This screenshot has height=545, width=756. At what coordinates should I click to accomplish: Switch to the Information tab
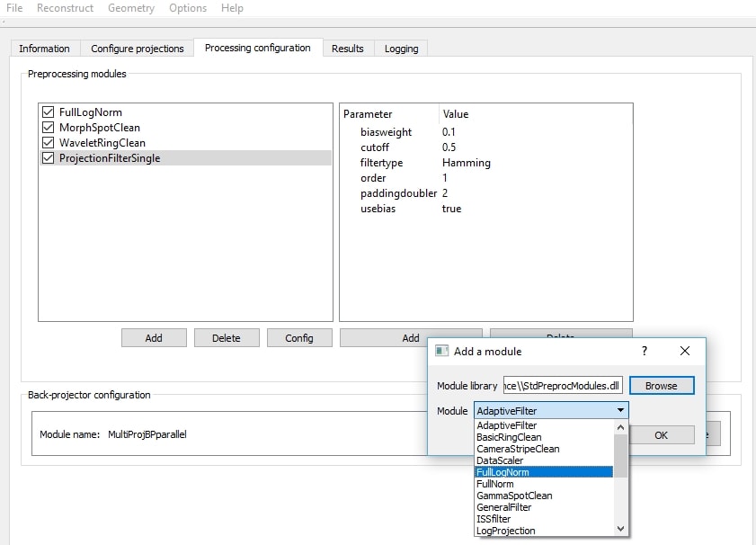click(x=44, y=49)
